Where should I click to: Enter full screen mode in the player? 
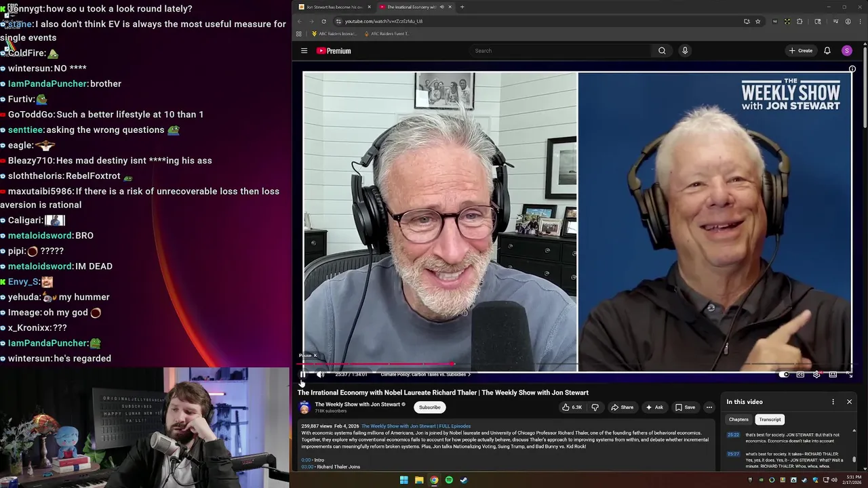849,374
